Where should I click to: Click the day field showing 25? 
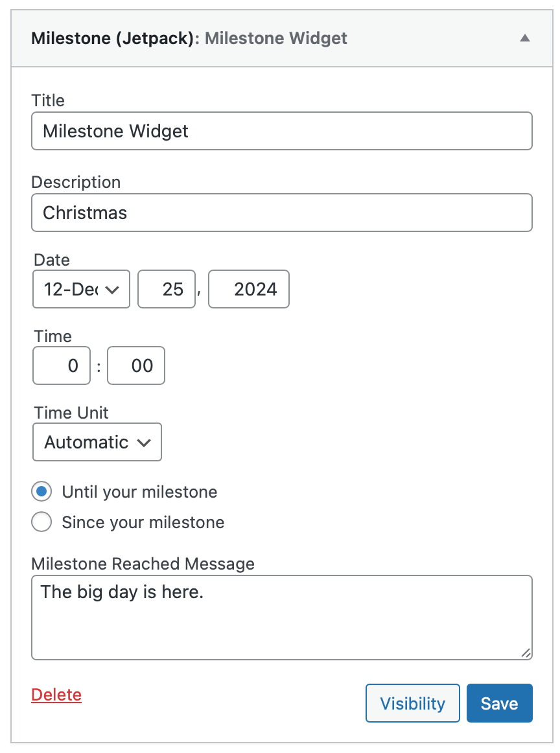point(166,289)
